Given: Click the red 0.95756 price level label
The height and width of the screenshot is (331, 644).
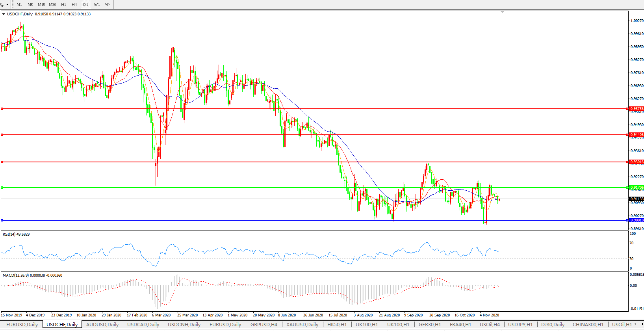Looking at the screenshot, I should tap(637, 109).
